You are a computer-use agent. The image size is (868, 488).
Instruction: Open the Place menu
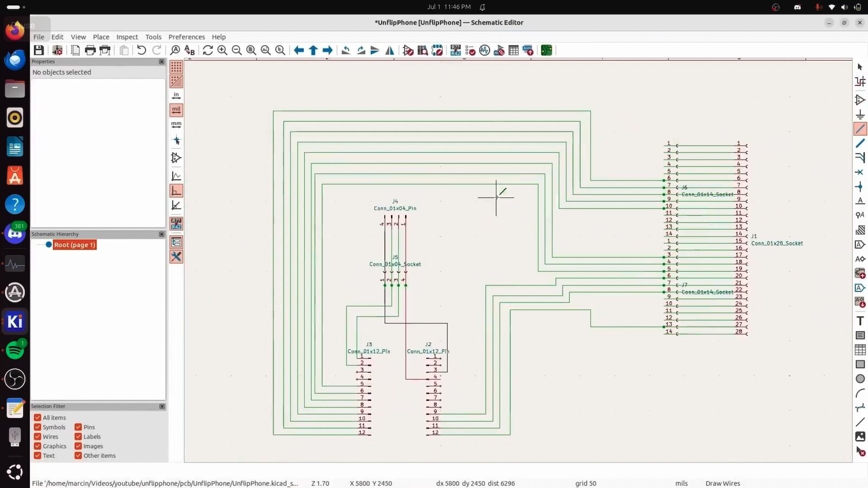(101, 37)
